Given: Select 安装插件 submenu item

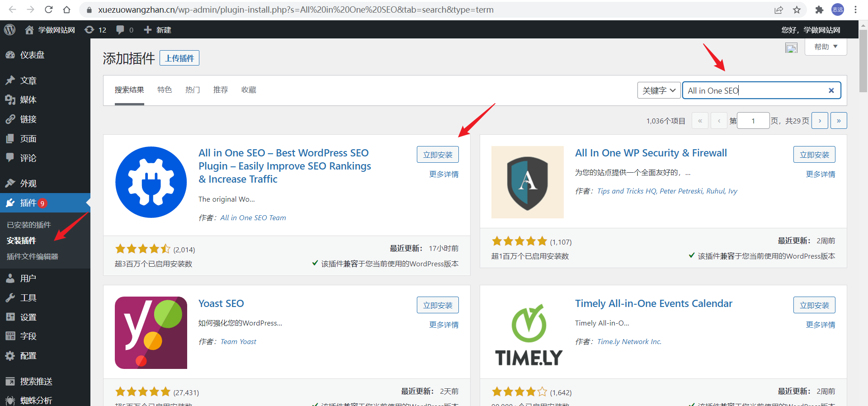Looking at the screenshot, I should (x=21, y=241).
